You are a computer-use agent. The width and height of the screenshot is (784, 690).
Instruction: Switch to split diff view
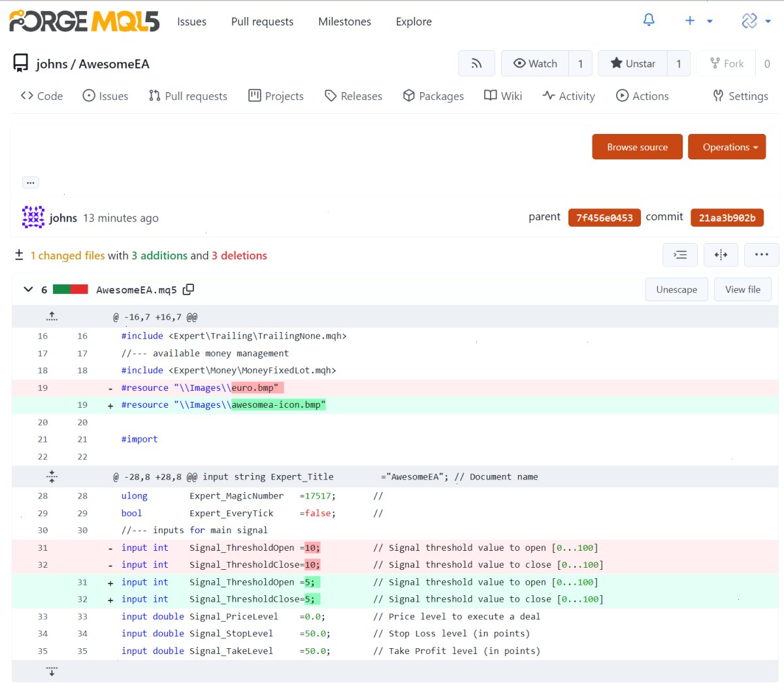[x=721, y=255]
